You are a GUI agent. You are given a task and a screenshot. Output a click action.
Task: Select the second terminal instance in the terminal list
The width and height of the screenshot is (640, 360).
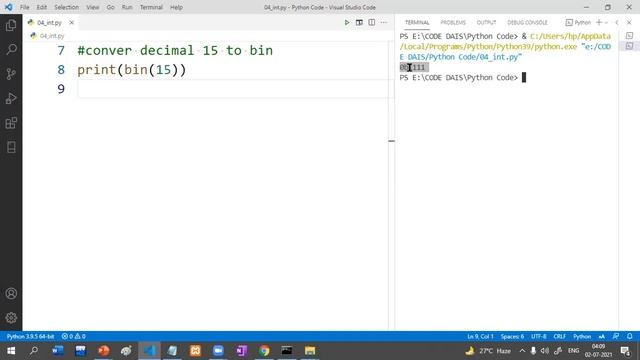(x=629, y=46)
